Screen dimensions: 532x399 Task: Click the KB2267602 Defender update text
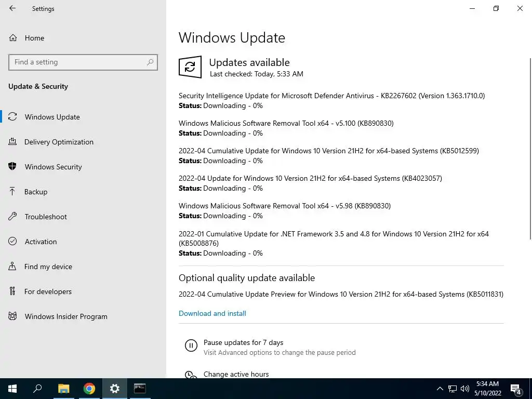coord(331,96)
